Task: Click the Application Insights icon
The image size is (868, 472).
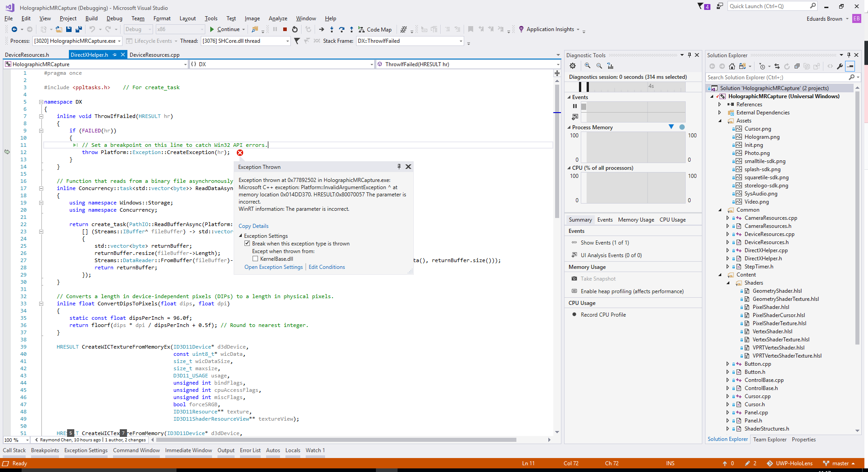Action: click(x=521, y=29)
